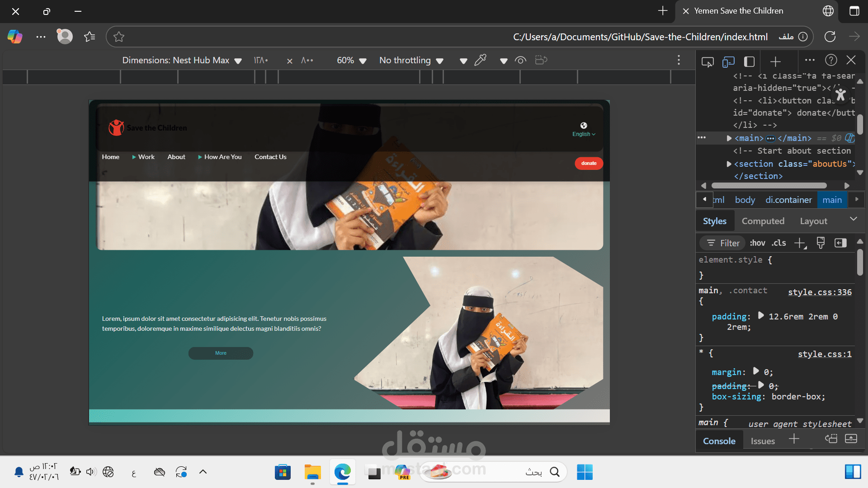Click the eyedropper icon in device toolbar
Screen dimensions: 868x488
tap(480, 60)
